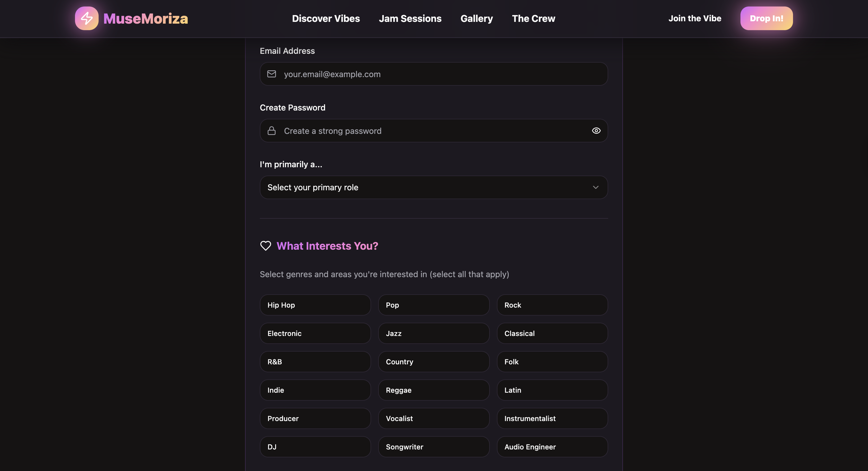868x471 pixels.
Task: Open the Discover Vibes menu item
Action: pos(326,19)
